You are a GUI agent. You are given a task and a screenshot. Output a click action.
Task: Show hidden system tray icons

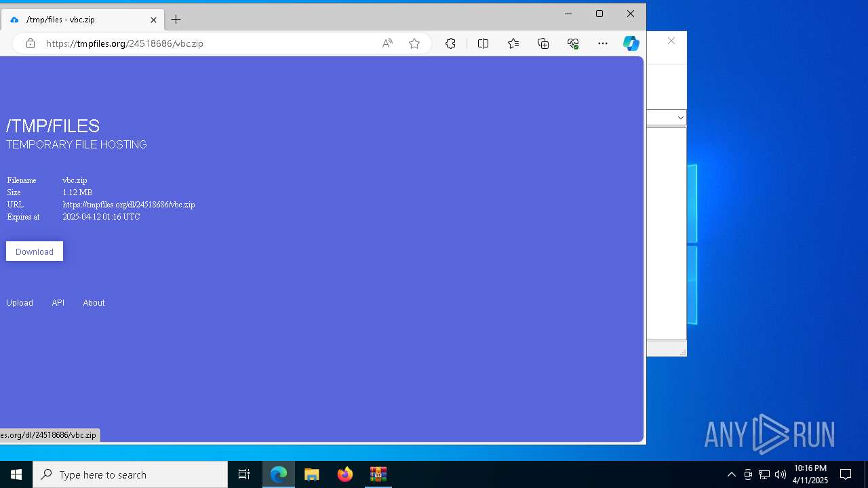731,474
